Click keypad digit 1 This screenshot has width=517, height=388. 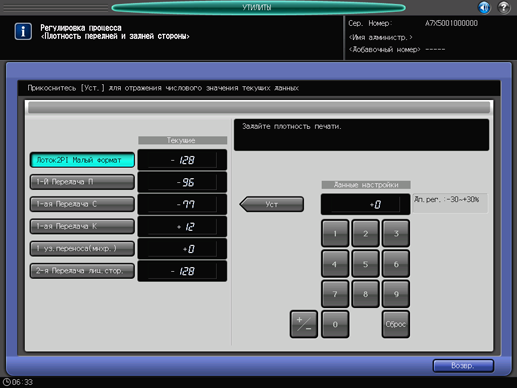coord(335,233)
